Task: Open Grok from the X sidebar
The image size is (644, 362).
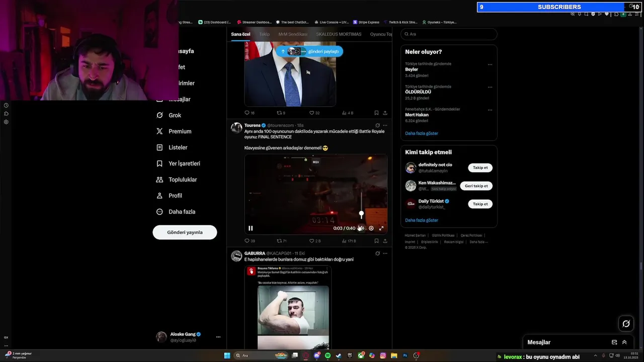Action: click(169, 115)
